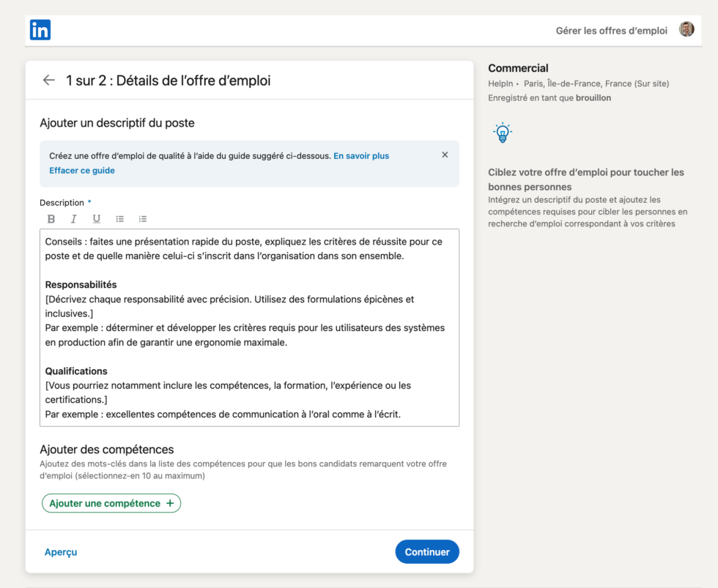The width and height of the screenshot is (718, 588).
Task: Click the lightbulb icon in the sidebar
Action: coord(503,133)
